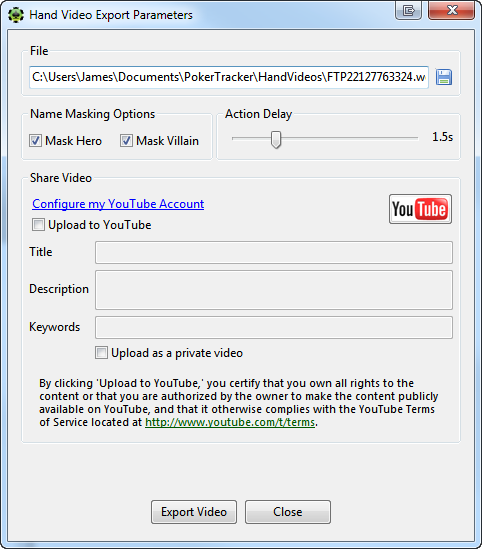Click the Export Video button
The image size is (482, 549).
coord(194,512)
